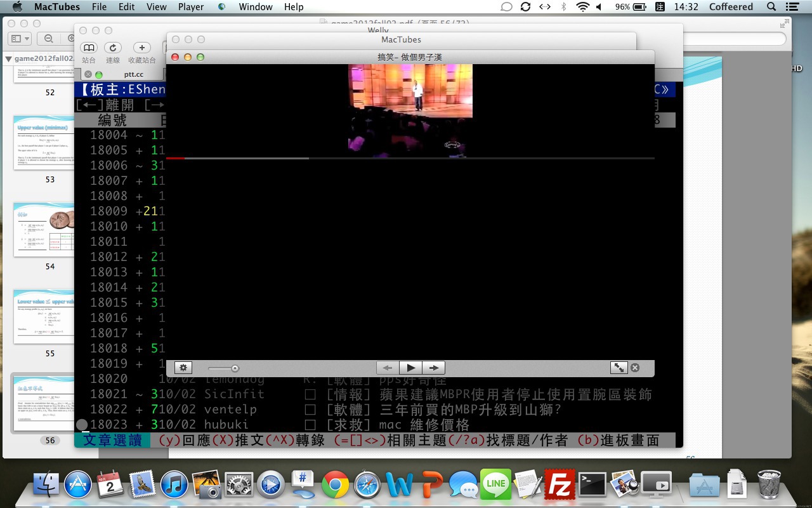
Task: Open Preview sidebar view dropdown
Action: click(20, 39)
